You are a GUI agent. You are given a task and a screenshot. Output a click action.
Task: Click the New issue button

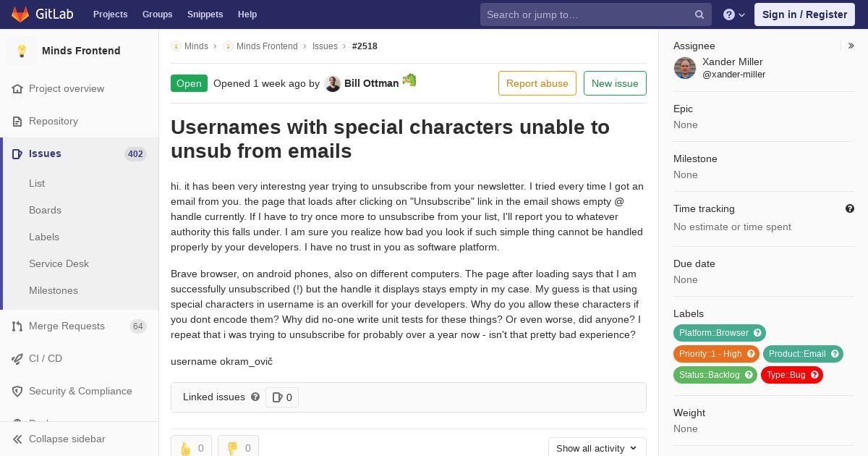click(615, 83)
